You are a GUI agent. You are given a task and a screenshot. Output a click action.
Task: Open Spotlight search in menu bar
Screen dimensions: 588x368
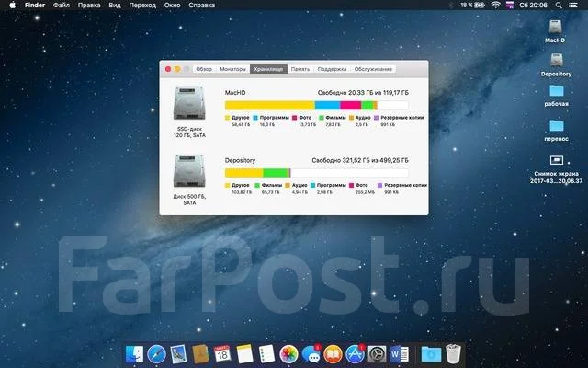coord(559,6)
